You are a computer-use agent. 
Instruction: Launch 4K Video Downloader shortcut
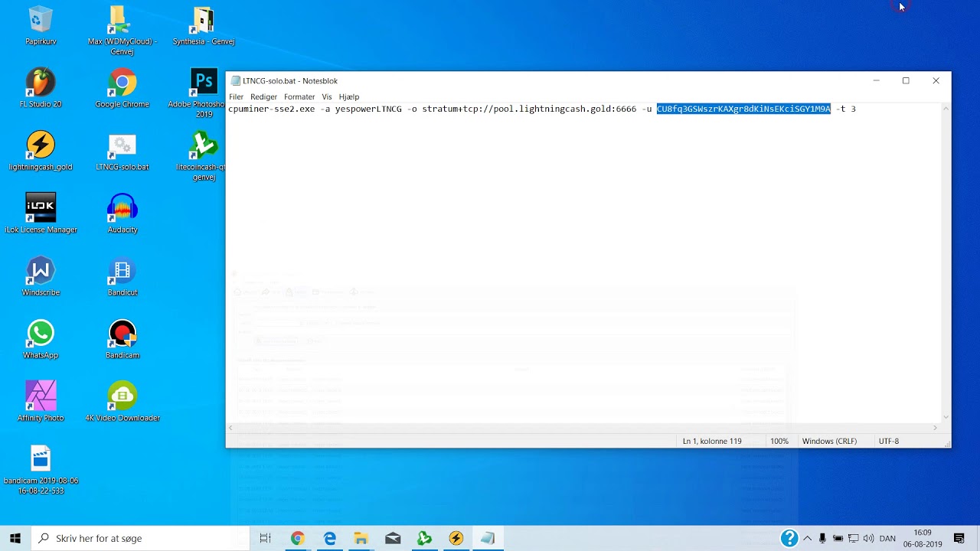(122, 402)
